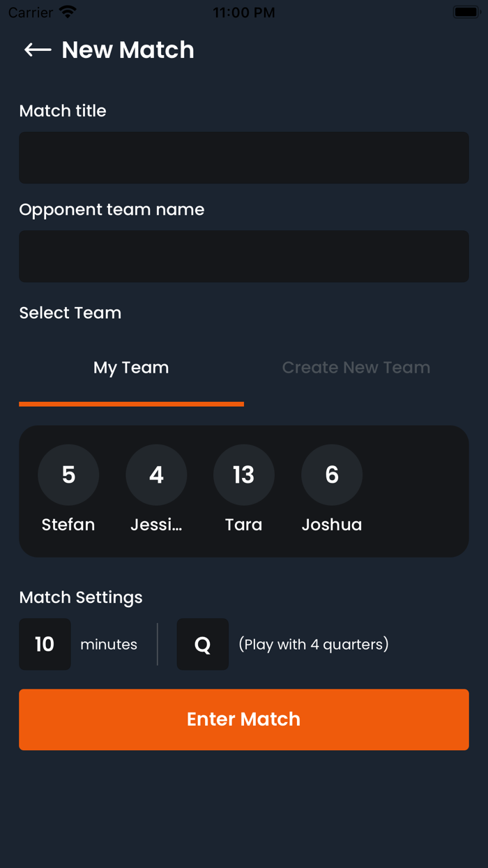
Task: Tap the Tara player name label
Action: click(244, 525)
